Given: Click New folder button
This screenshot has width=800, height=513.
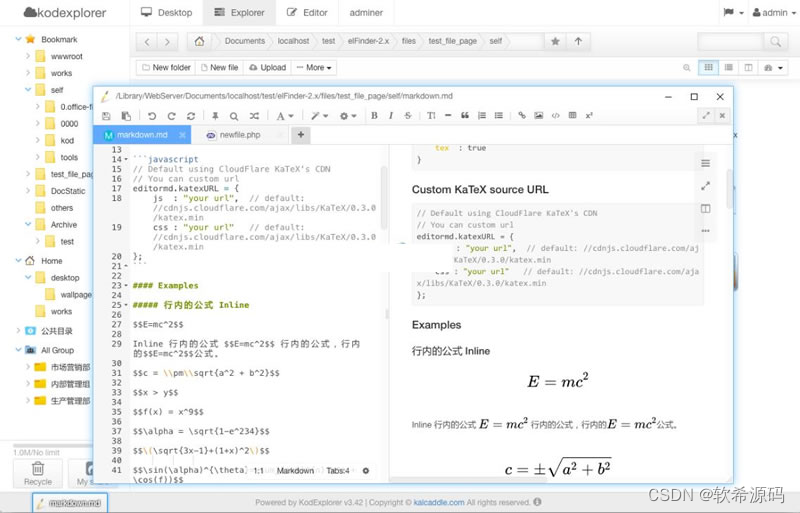Looking at the screenshot, I should [166, 67].
